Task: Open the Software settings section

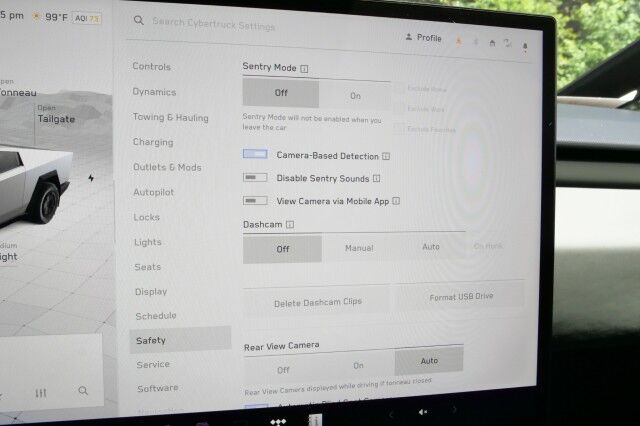Action: [158, 388]
